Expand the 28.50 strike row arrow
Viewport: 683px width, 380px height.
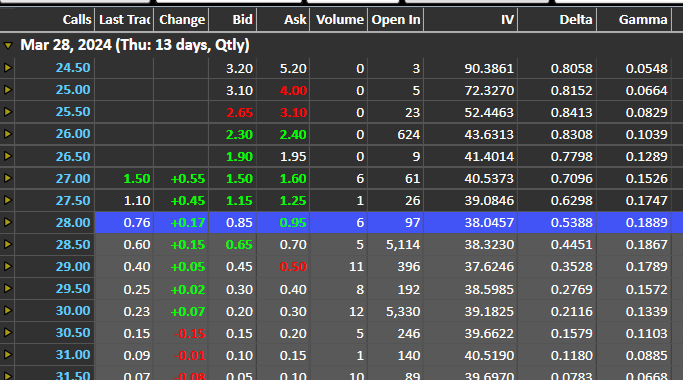coord(7,244)
